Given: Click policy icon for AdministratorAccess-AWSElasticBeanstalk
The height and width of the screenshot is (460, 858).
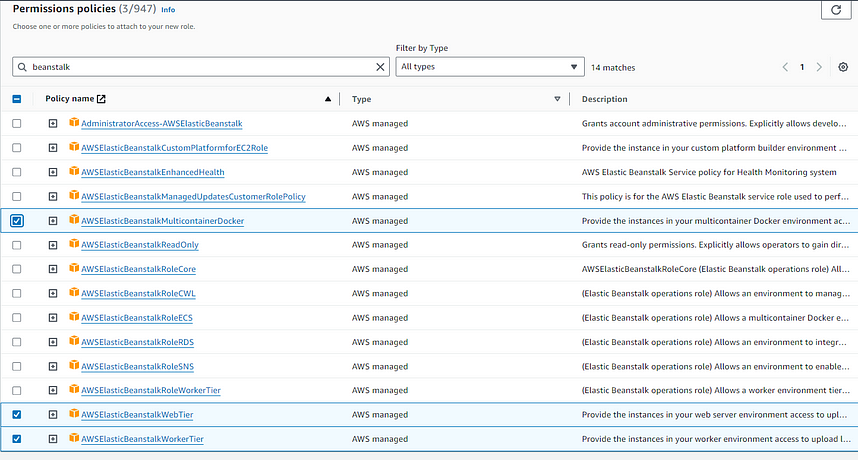Looking at the screenshot, I should coord(74,123).
